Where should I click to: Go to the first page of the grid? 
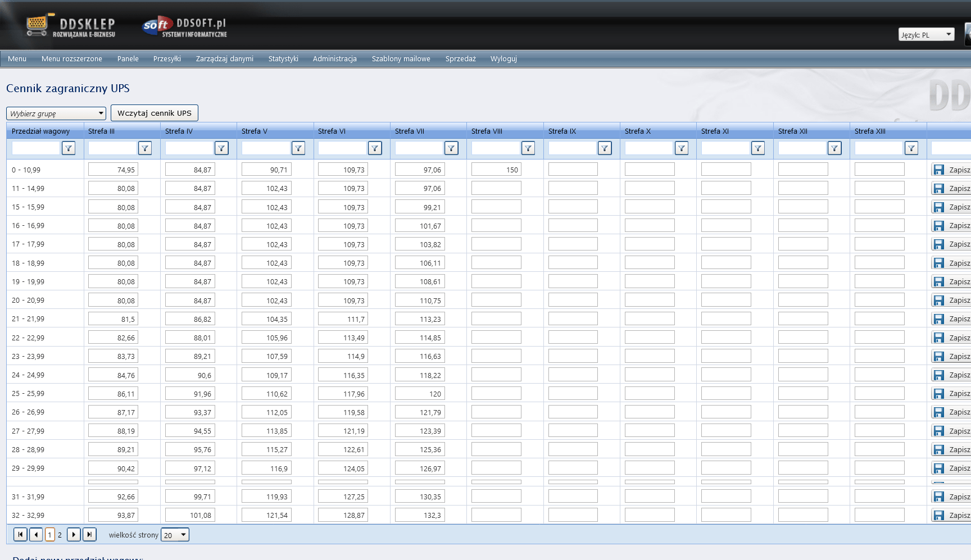pyautogui.click(x=20, y=535)
